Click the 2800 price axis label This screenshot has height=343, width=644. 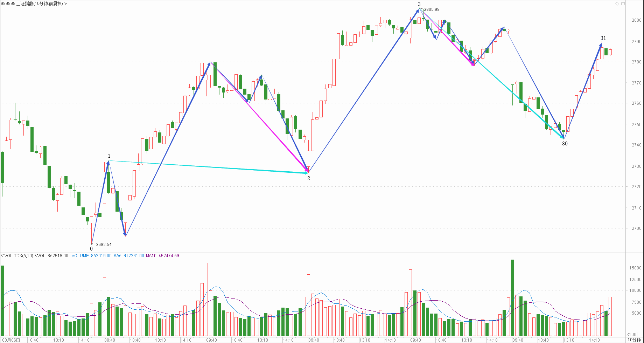click(636, 20)
